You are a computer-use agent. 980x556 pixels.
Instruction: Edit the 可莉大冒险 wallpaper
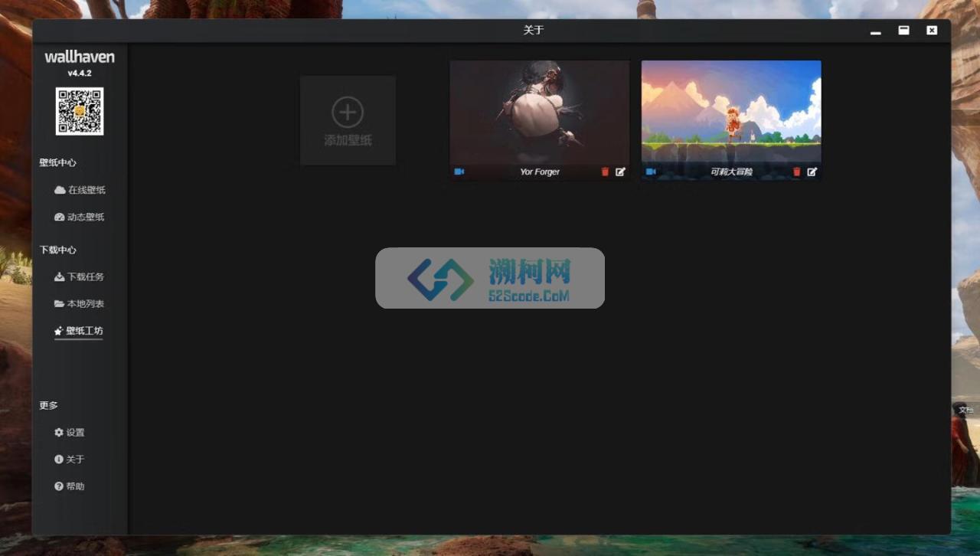pyautogui.click(x=812, y=172)
